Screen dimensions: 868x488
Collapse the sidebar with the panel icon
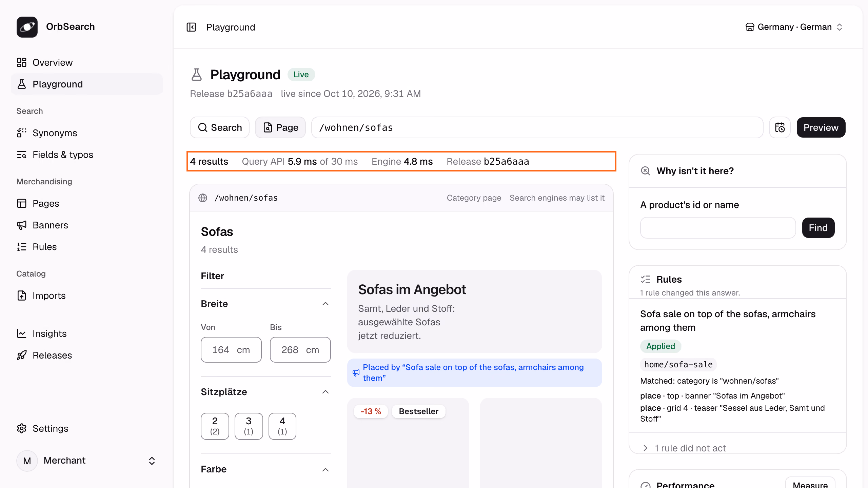pos(191,27)
